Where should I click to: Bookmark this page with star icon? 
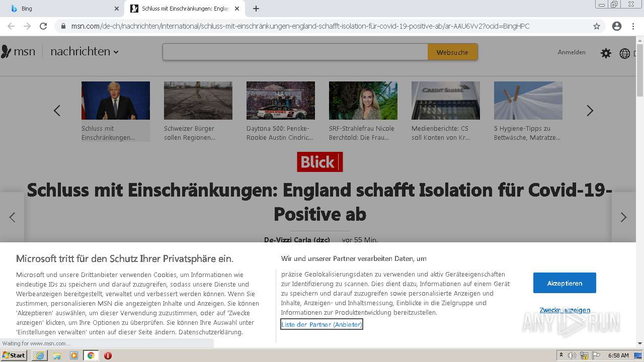[x=597, y=26]
